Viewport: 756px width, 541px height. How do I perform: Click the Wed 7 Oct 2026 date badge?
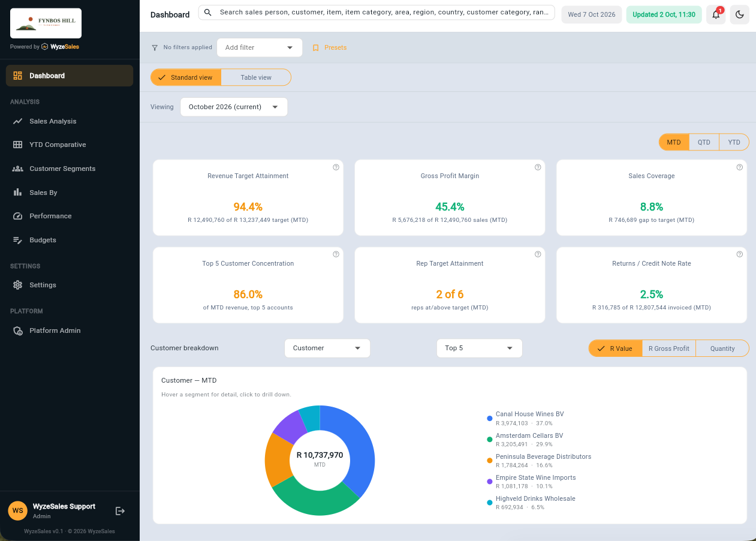pos(592,14)
